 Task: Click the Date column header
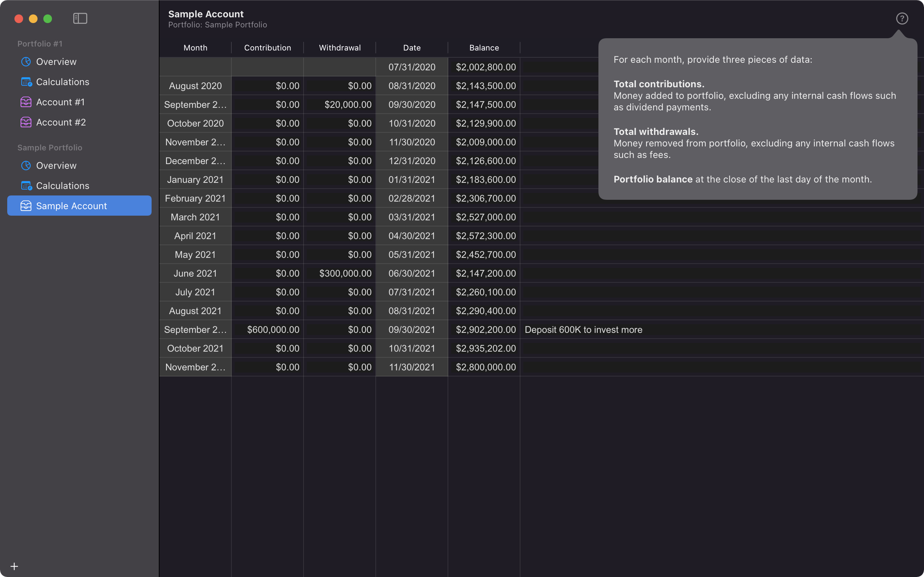[x=411, y=48]
